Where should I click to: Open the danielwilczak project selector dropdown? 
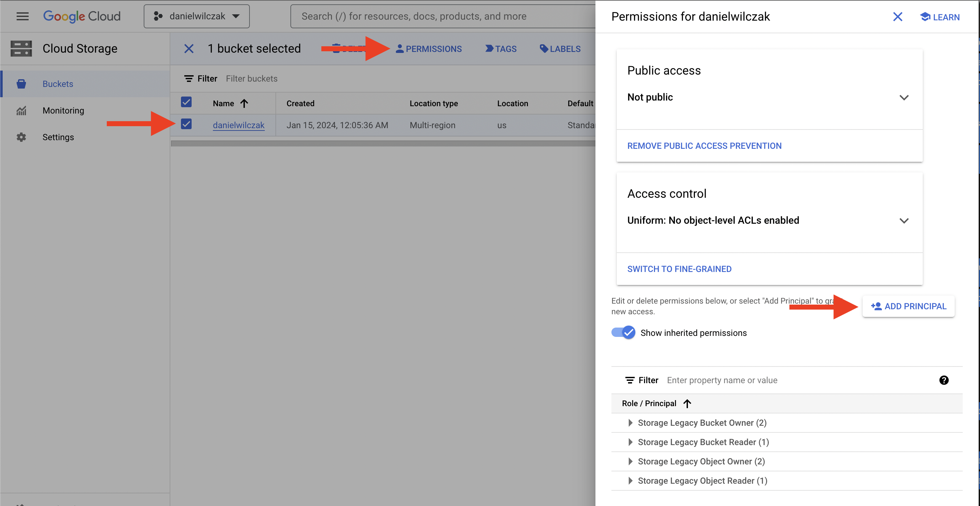click(x=197, y=16)
